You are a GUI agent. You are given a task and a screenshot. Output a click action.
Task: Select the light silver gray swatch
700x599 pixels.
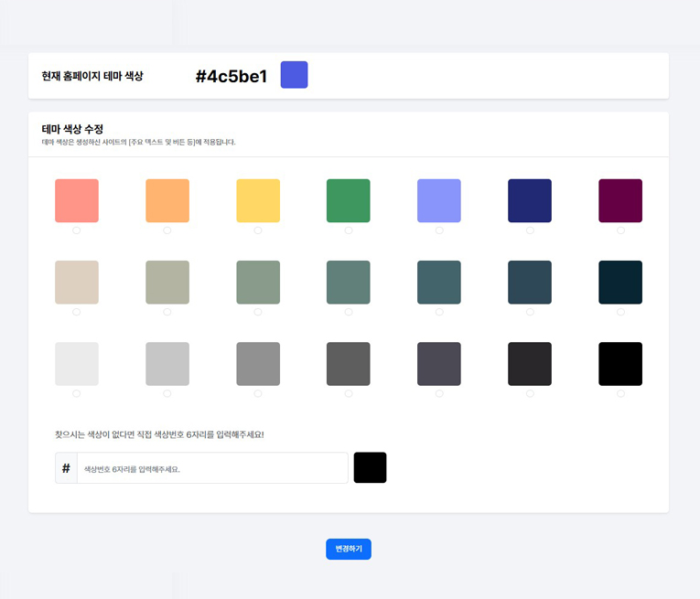pyautogui.click(x=167, y=364)
